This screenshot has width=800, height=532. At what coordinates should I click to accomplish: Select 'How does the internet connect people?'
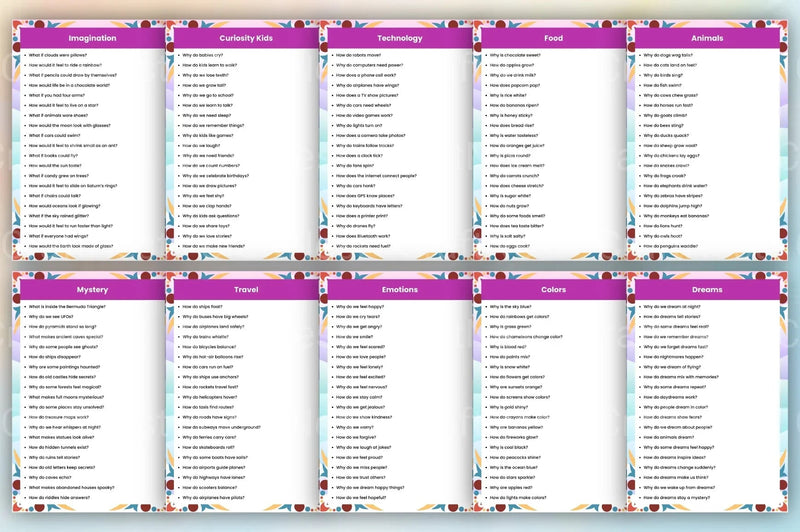pos(376,176)
